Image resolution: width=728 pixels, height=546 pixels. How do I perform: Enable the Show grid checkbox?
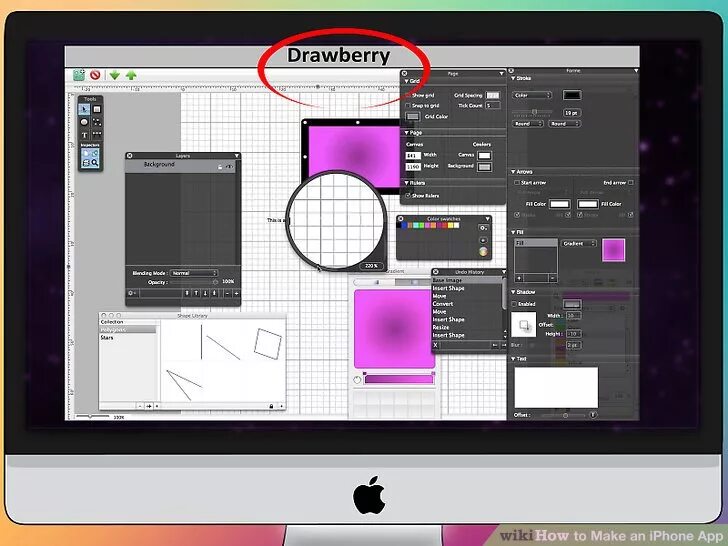[408, 95]
